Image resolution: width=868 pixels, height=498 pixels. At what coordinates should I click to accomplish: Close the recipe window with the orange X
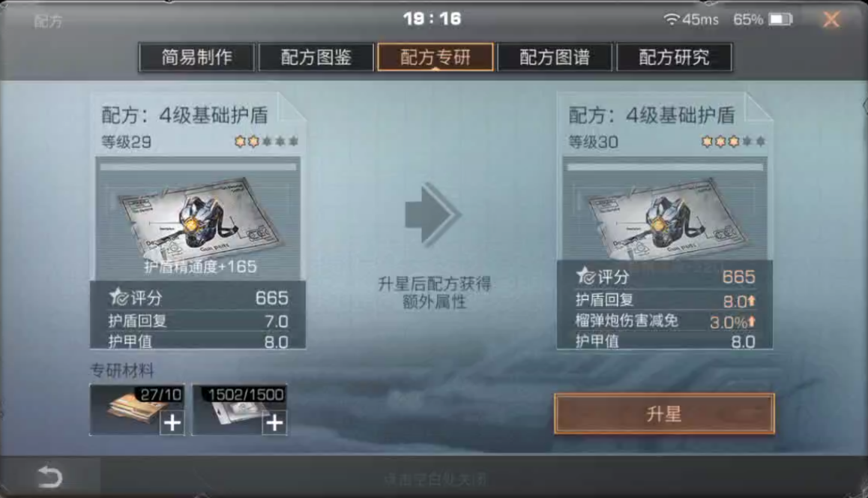831,20
